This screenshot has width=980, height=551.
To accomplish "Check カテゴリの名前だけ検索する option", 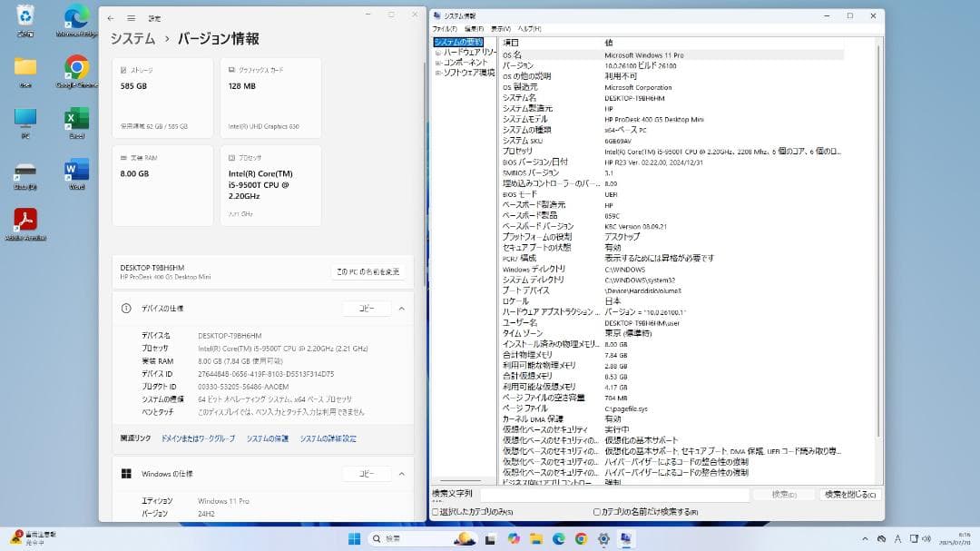I will coord(596,512).
